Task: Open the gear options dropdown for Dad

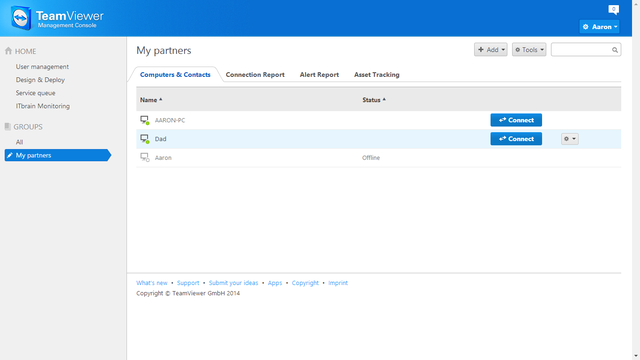Action: tap(569, 139)
